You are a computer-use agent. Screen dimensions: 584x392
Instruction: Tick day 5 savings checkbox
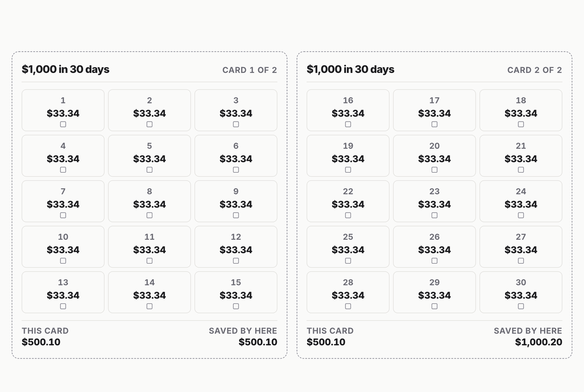pos(149,170)
